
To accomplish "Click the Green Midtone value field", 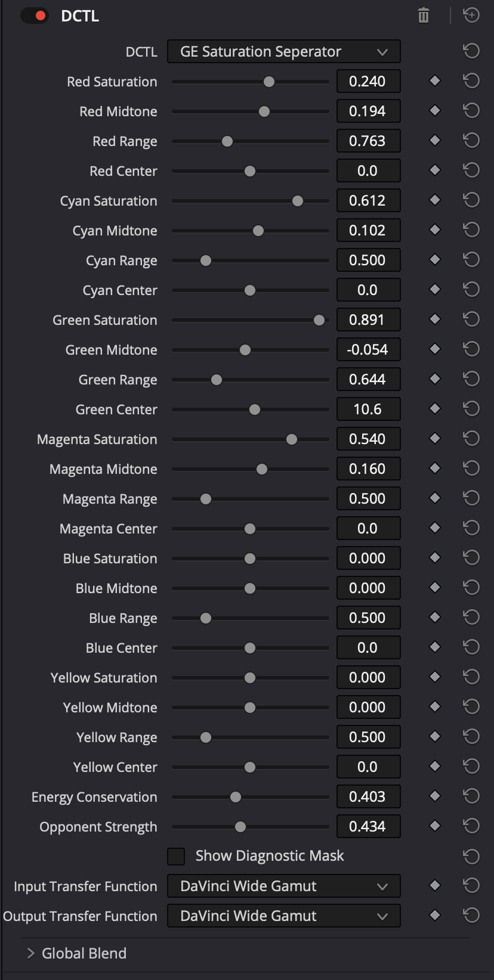I will [368, 349].
